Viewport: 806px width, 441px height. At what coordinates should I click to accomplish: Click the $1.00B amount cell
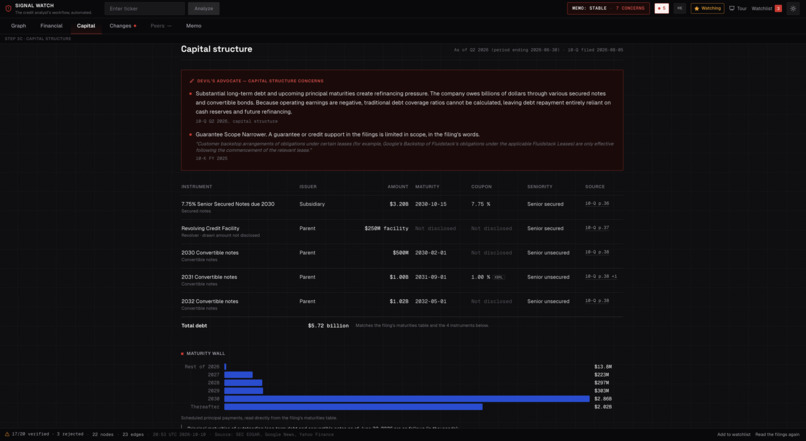pyautogui.click(x=399, y=277)
